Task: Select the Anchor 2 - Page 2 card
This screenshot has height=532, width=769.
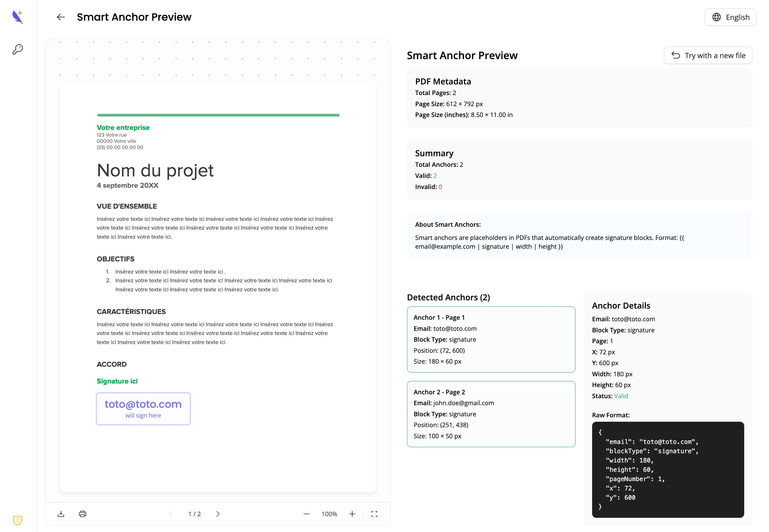Action: (x=491, y=414)
